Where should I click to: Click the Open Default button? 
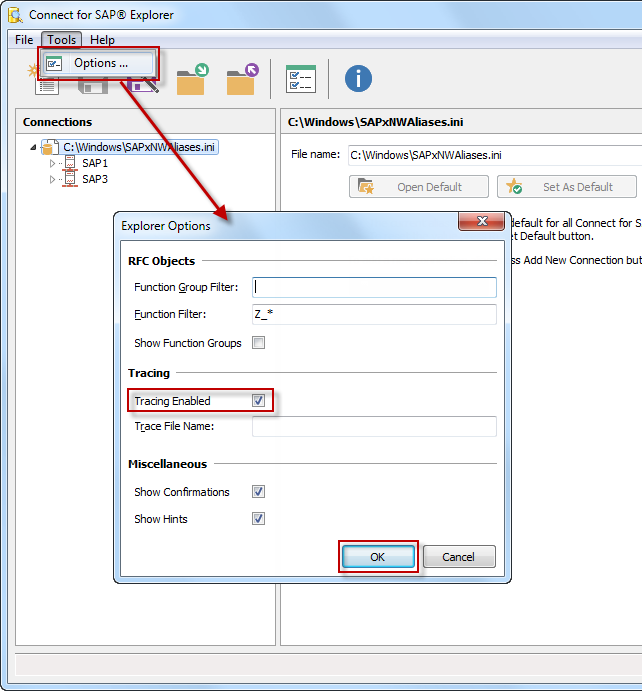[x=419, y=187]
